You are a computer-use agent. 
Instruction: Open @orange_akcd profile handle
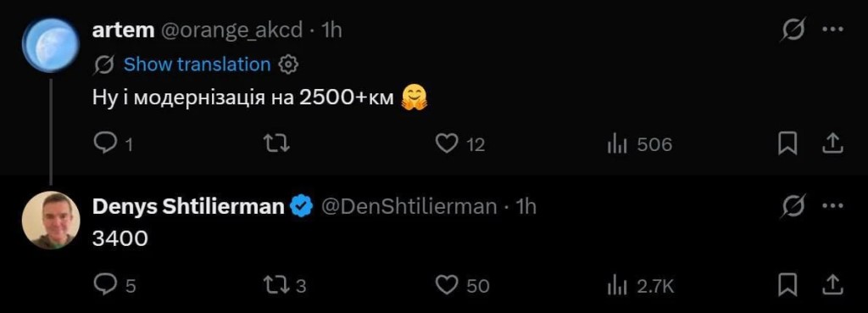(x=231, y=30)
